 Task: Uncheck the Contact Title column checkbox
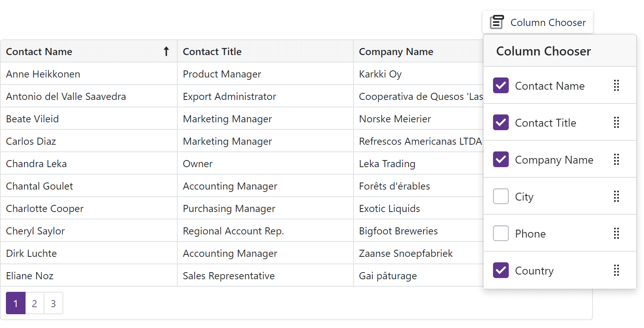pyautogui.click(x=501, y=123)
